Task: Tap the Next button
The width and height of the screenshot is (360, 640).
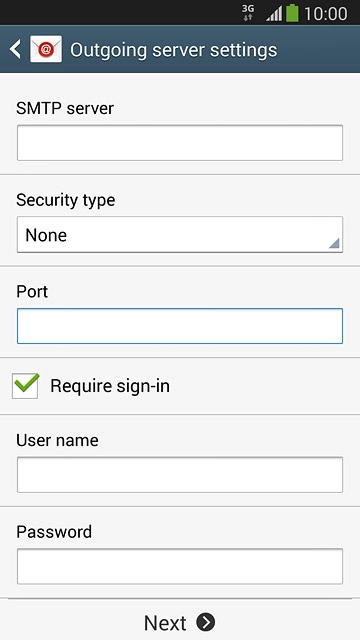Action: click(x=180, y=622)
